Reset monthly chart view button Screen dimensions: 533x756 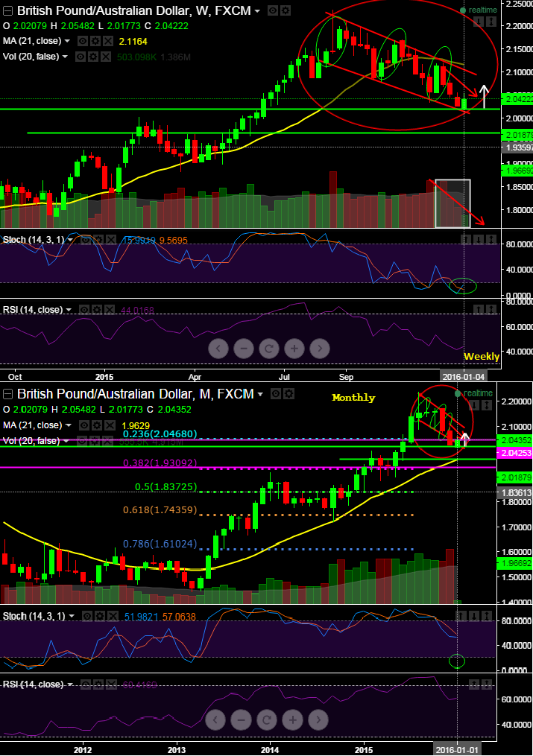coord(266,720)
